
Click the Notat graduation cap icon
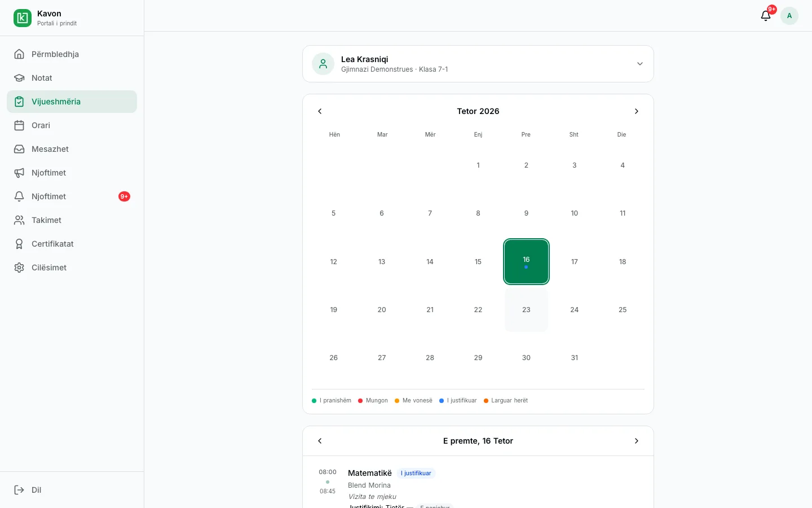pyautogui.click(x=19, y=78)
